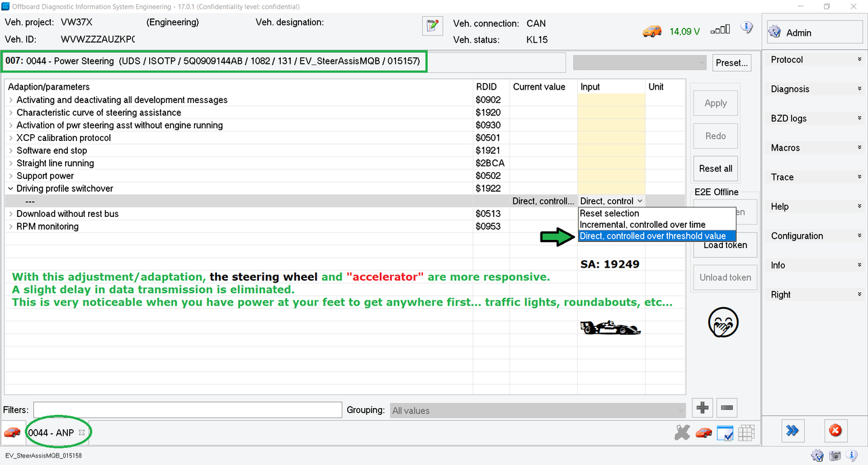Image resolution: width=868 pixels, height=465 pixels.
Task: Click the grid view icon in bottom toolbar
Action: (747, 432)
